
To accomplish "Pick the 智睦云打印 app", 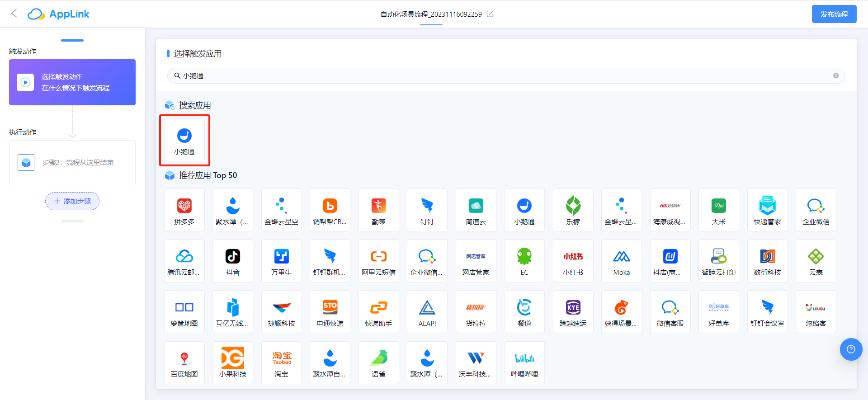I will click(719, 261).
